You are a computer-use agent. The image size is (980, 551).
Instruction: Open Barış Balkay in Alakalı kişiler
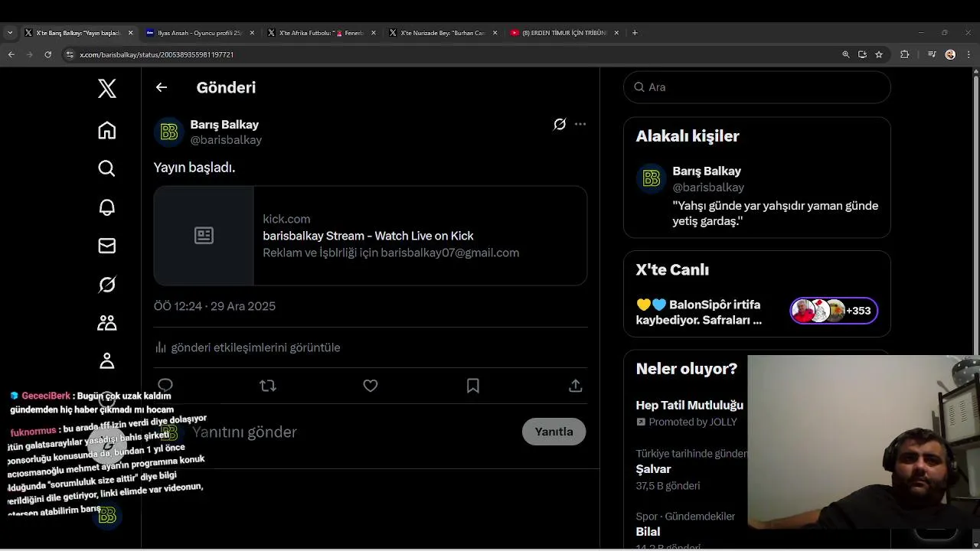(707, 171)
